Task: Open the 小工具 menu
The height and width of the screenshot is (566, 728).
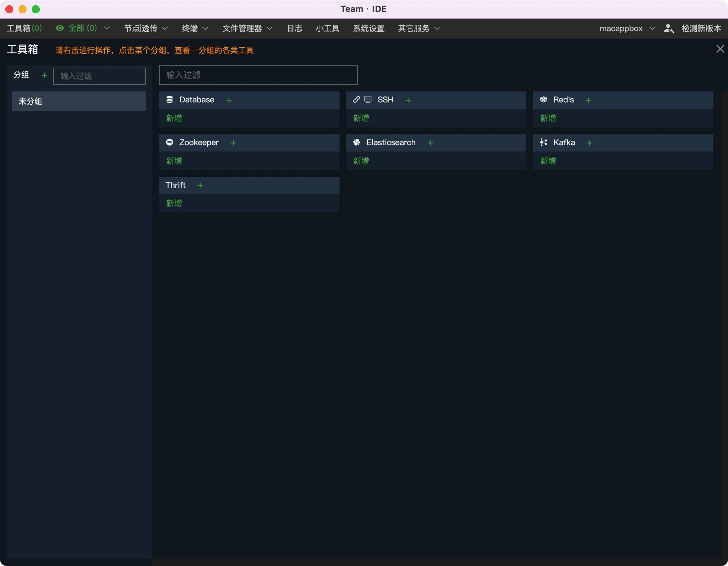Action: point(327,28)
